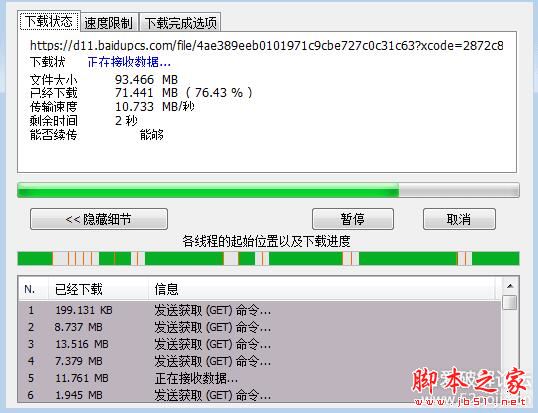Image resolution: width=538 pixels, height=413 pixels.
Task: Click the thread segment progress bar
Action: [268, 258]
